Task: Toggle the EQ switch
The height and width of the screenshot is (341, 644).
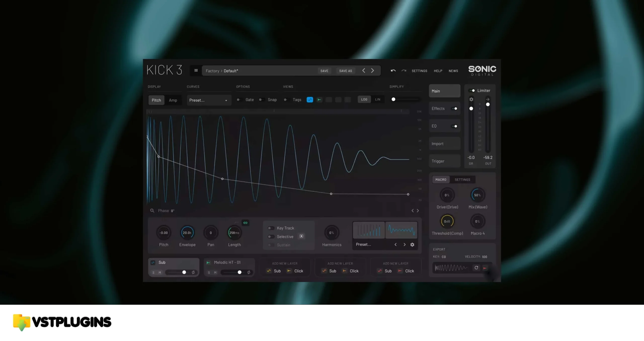Action: 454,126
